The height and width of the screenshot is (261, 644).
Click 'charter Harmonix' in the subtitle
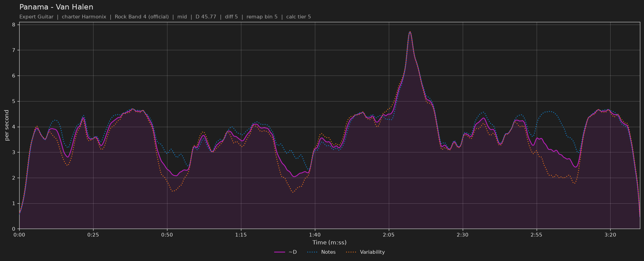click(x=84, y=17)
